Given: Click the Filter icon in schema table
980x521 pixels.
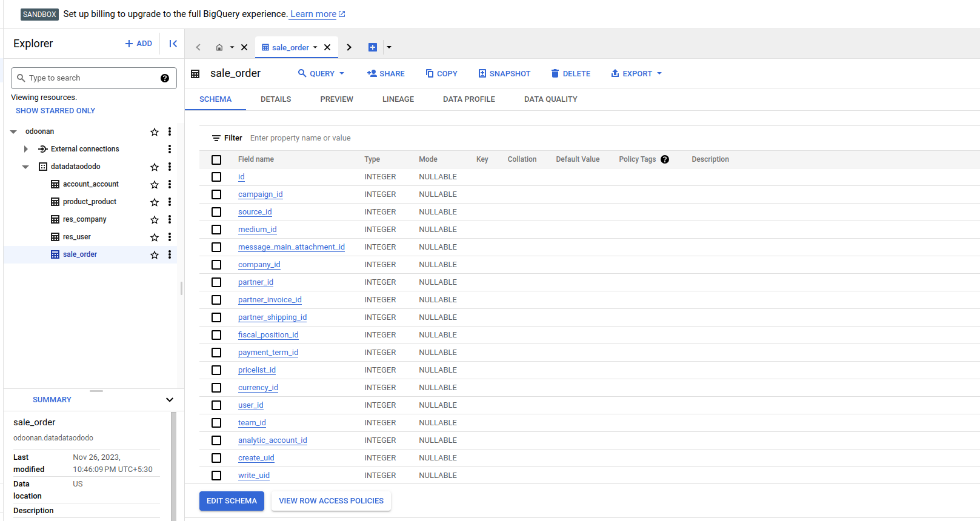Looking at the screenshot, I should (x=216, y=138).
